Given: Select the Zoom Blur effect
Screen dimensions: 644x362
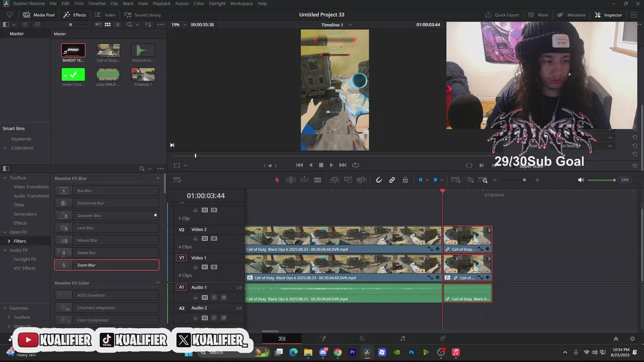Looking at the screenshot, I should [107, 265].
